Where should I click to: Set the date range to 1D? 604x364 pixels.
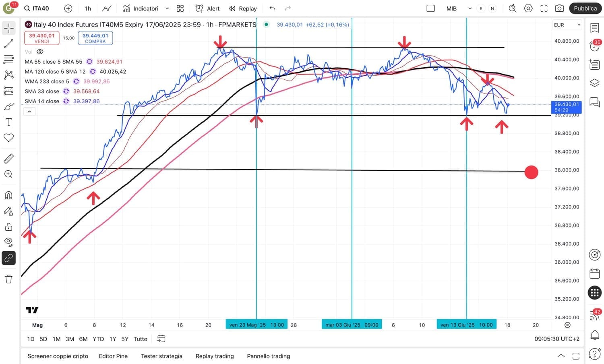(31, 339)
